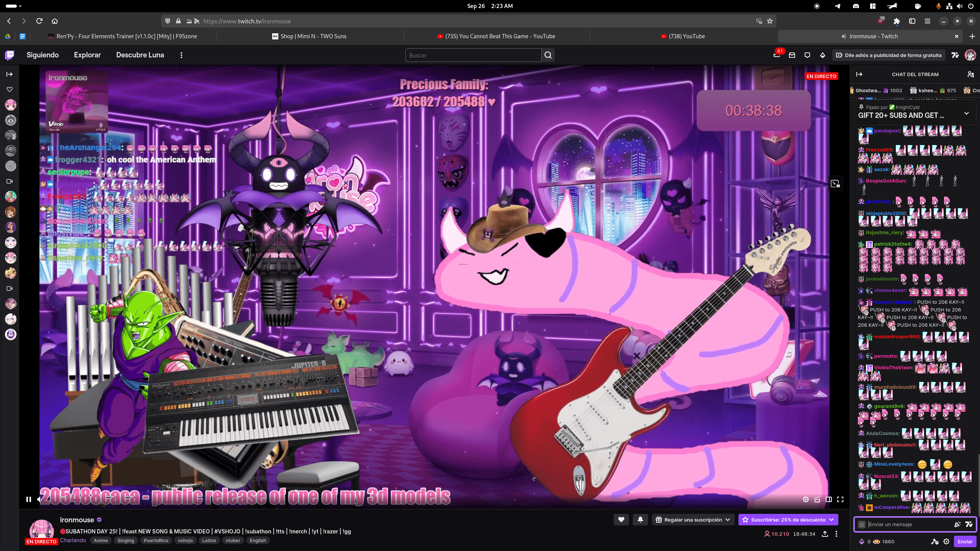This screenshot has height=551, width=980.
Task: Pause the live stream playback
Action: [29, 499]
